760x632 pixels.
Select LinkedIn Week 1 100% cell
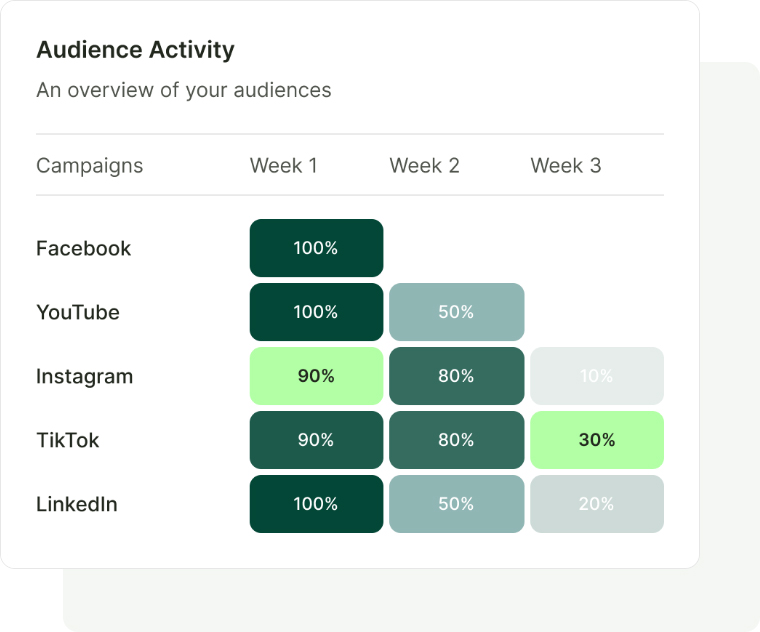pos(316,504)
